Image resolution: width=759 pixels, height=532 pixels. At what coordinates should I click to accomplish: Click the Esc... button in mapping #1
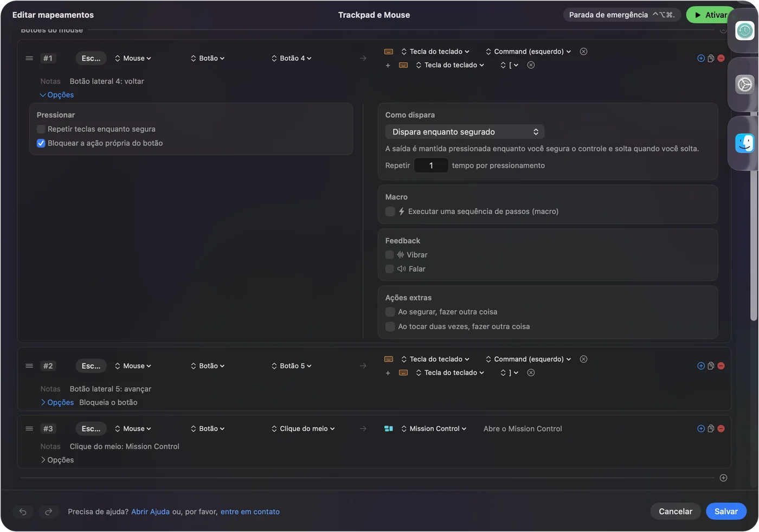point(91,58)
